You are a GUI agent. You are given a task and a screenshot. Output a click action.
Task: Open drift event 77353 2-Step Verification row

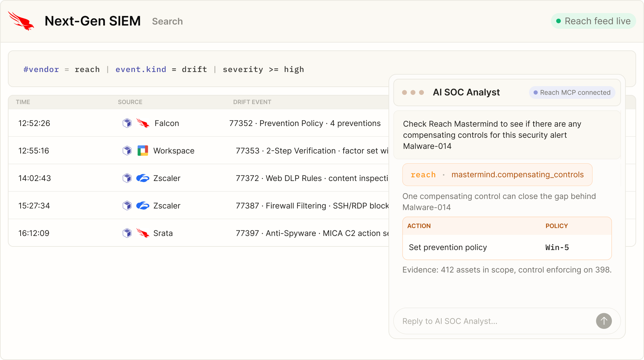(199, 151)
